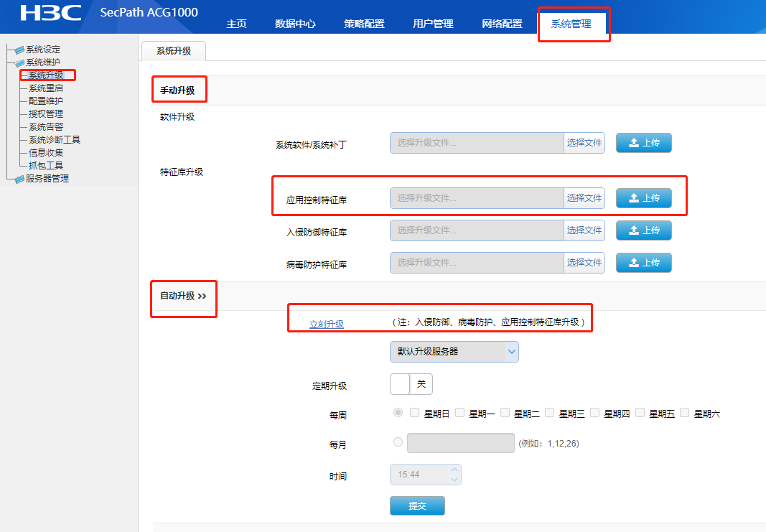
Task: Click 选择文件 for 应用控制特征库
Action: click(584, 198)
